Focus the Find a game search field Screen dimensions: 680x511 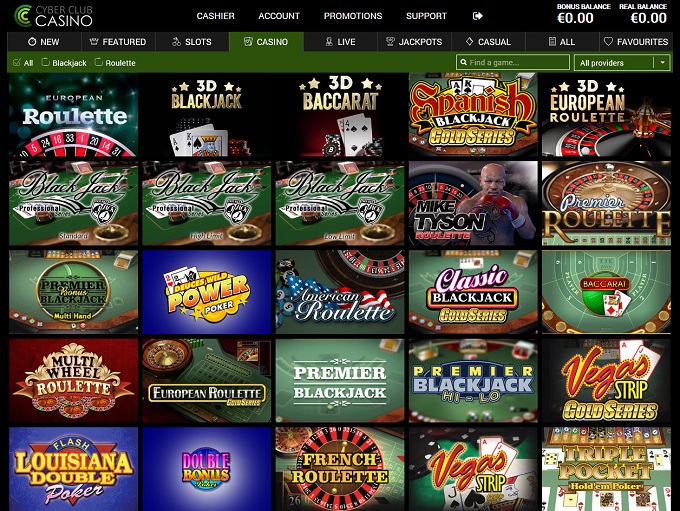[x=513, y=62]
